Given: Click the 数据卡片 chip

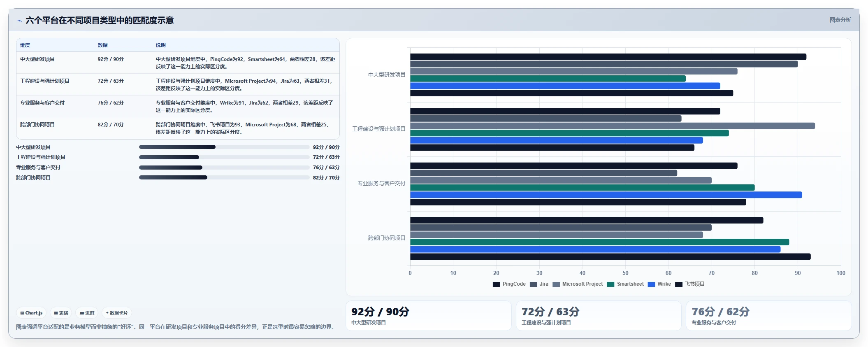Looking at the screenshot, I should click(x=117, y=313).
